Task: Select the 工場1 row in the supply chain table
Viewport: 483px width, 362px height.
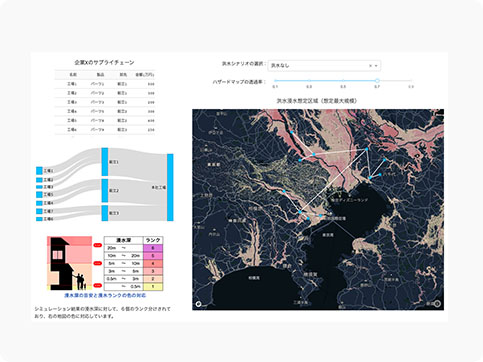Action: (x=105, y=84)
